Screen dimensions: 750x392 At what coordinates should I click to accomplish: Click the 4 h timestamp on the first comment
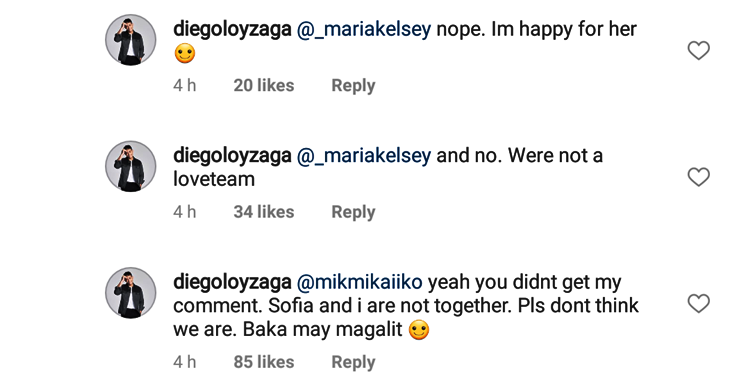click(x=185, y=86)
